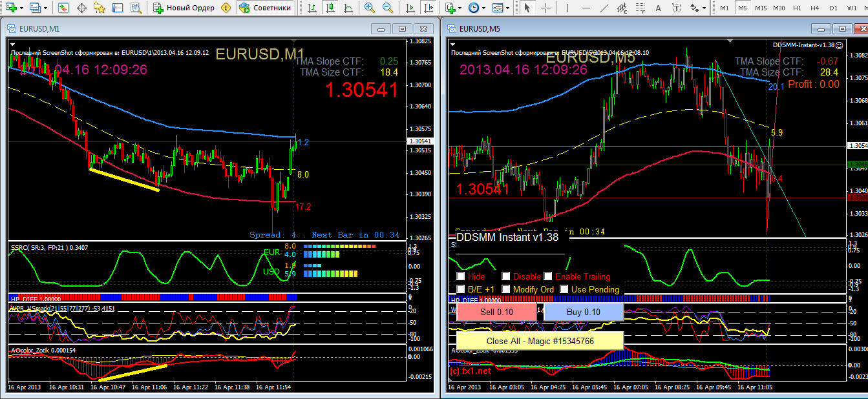Check the Hide checkbox
868x399 pixels.
click(x=461, y=276)
